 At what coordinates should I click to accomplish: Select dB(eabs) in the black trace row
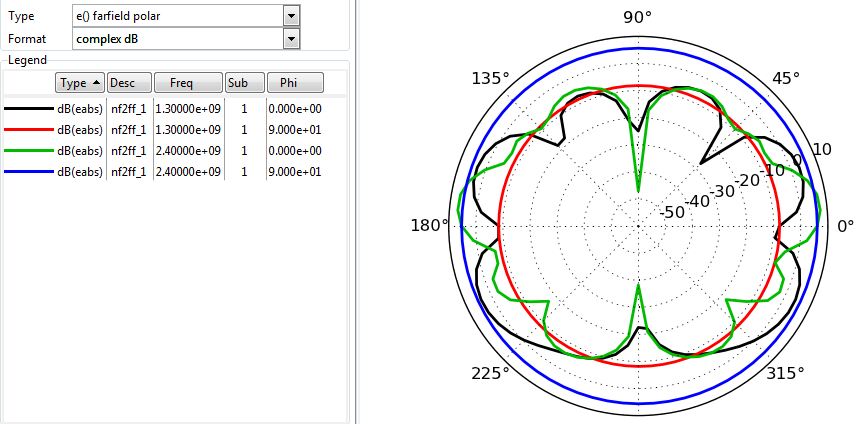pos(80,108)
